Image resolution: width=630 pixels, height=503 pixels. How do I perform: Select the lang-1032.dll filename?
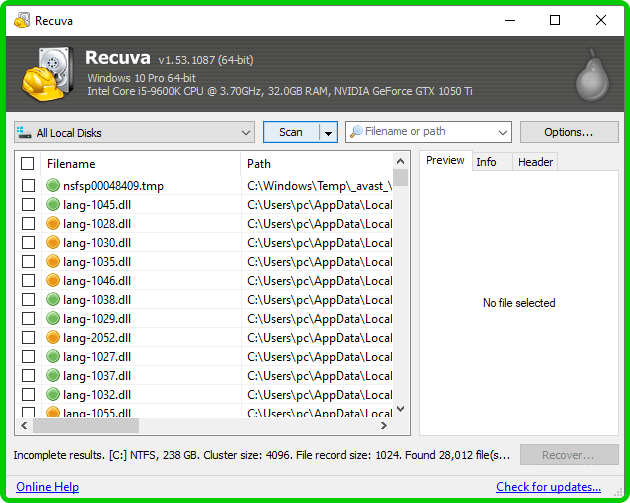[97, 395]
